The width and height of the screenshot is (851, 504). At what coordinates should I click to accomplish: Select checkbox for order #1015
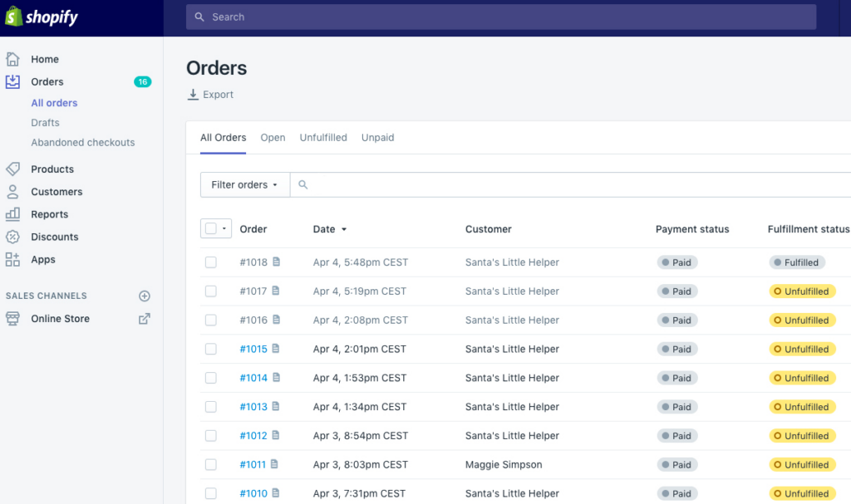[210, 349]
